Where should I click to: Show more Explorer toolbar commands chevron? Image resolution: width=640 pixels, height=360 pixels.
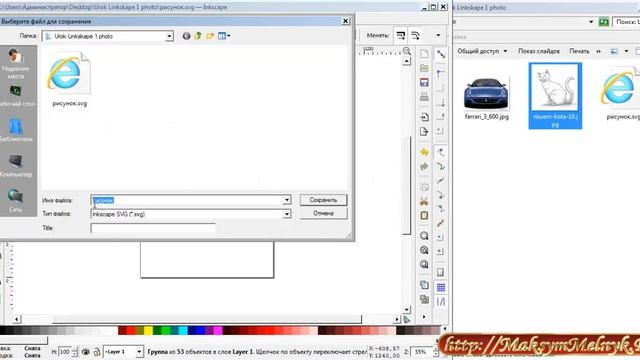pos(598,51)
